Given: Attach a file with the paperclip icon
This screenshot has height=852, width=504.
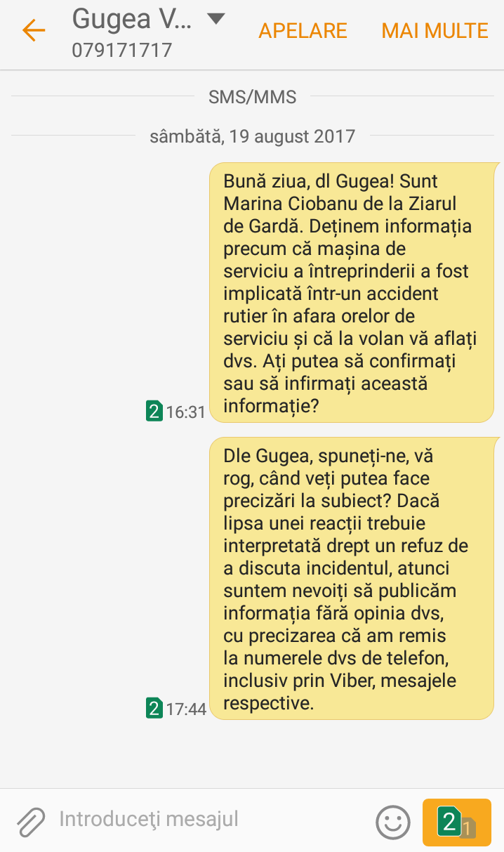Looking at the screenshot, I should 31,821.
